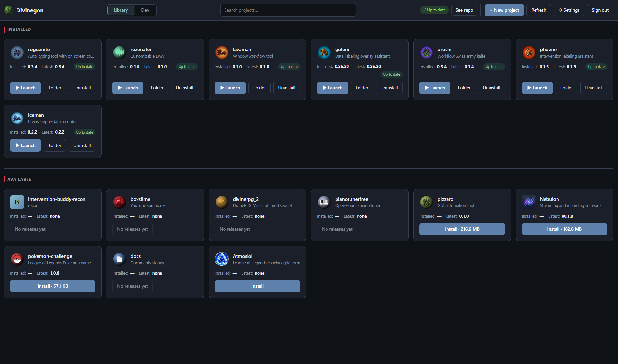The height and width of the screenshot is (364, 618).
Task: Click the boxslime red icon
Action: [x=119, y=202]
